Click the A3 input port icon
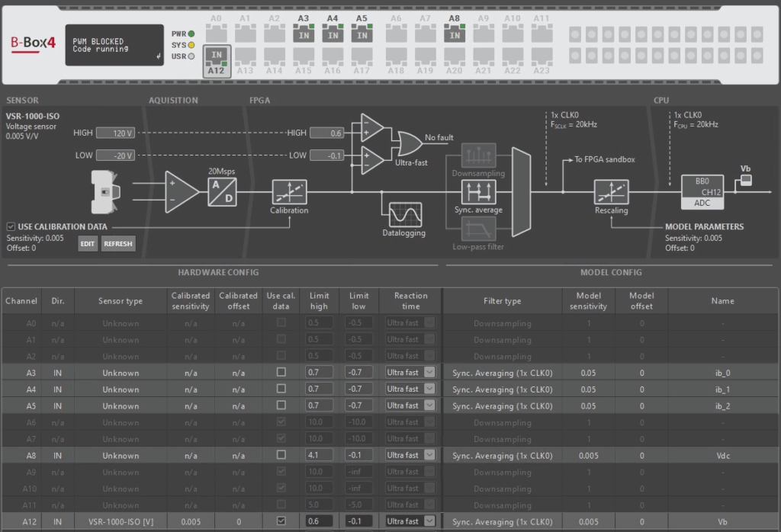Image resolution: width=781 pixels, height=532 pixels. (x=303, y=33)
